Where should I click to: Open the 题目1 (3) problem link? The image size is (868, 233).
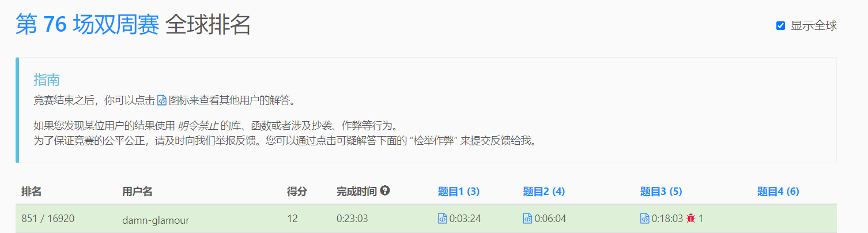click(459, 191)
